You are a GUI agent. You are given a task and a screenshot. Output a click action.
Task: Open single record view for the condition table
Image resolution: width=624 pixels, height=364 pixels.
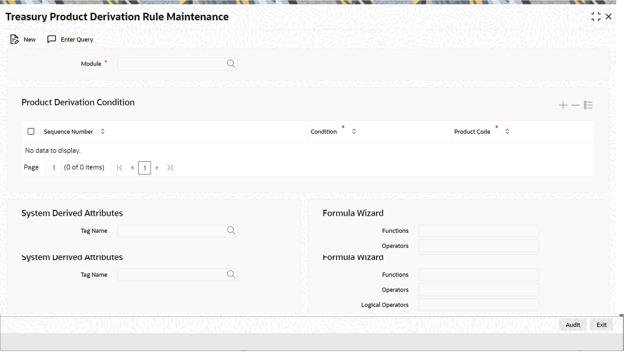588,105
